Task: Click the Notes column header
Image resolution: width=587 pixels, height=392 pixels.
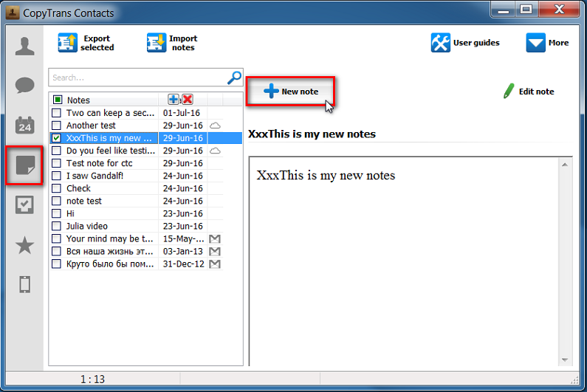Action: pyautogui.click(x=78, y=100)
